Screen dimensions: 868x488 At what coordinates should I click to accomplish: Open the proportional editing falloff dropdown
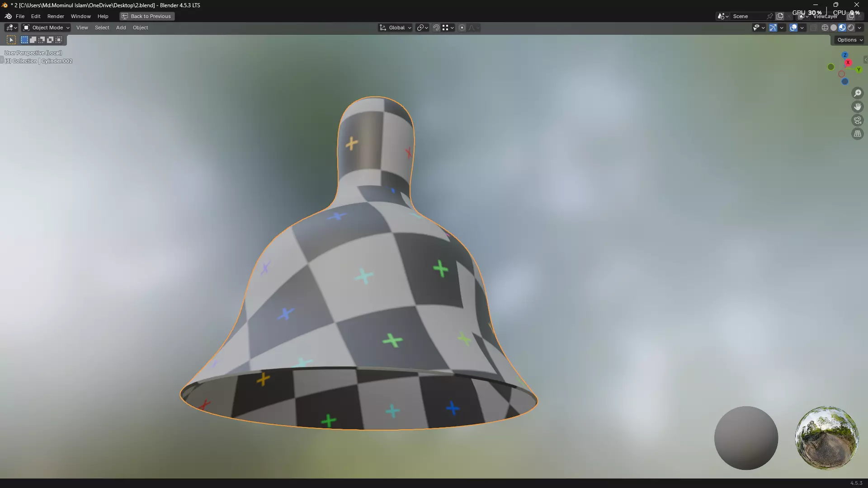pos(474,28)
